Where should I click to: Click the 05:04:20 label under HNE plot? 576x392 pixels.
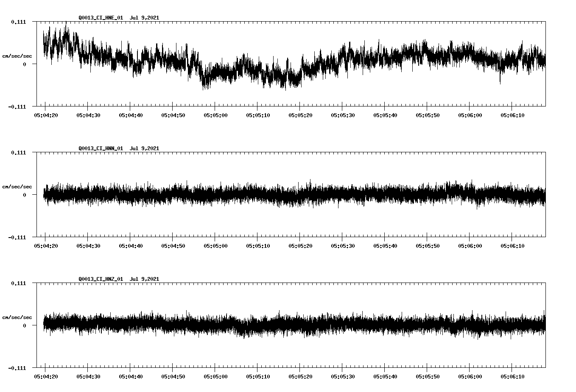coord(46,115)
